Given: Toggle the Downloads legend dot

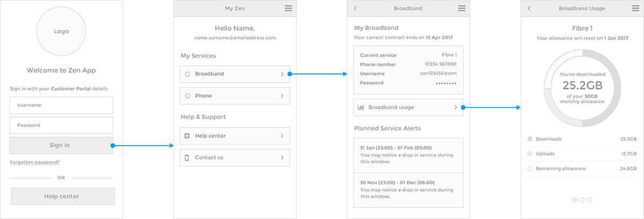Looking at the screenshot, I should pyautogui.click(x=530, y=139).
